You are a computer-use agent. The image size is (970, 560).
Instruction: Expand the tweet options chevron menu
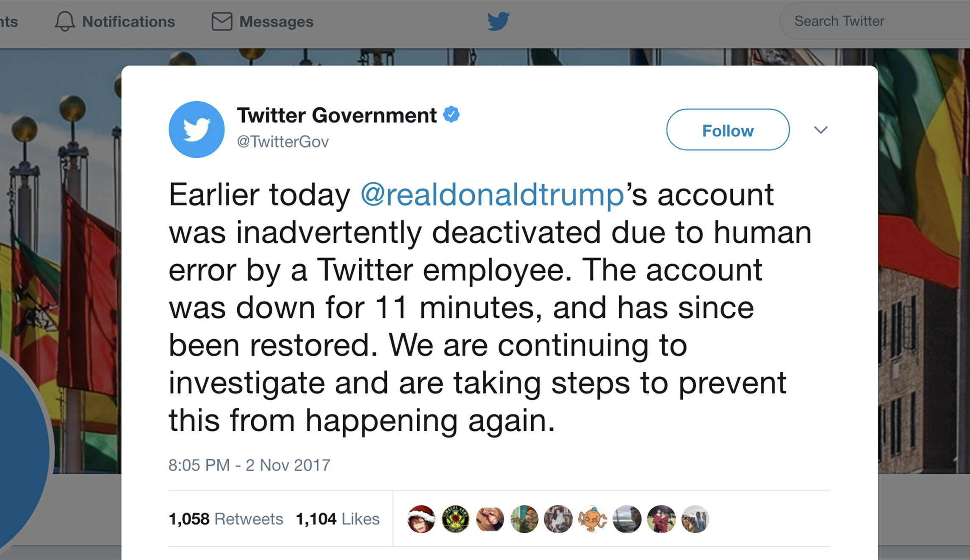point(820,130)
